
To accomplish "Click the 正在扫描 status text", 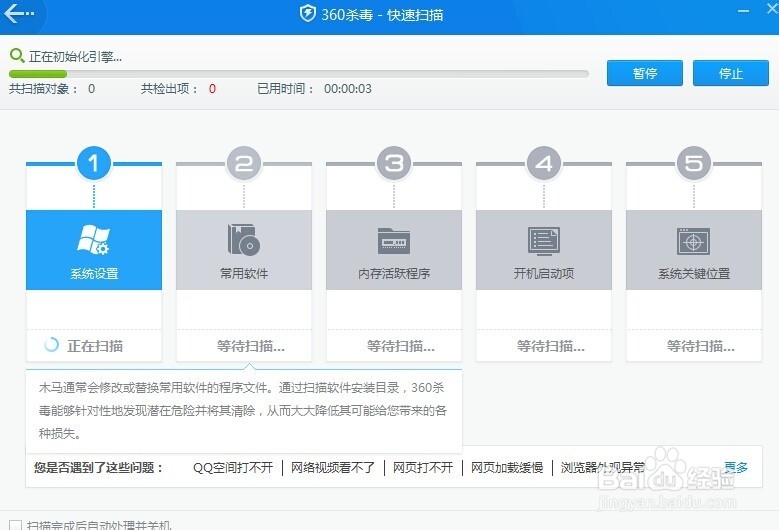I will pos(95,346).
